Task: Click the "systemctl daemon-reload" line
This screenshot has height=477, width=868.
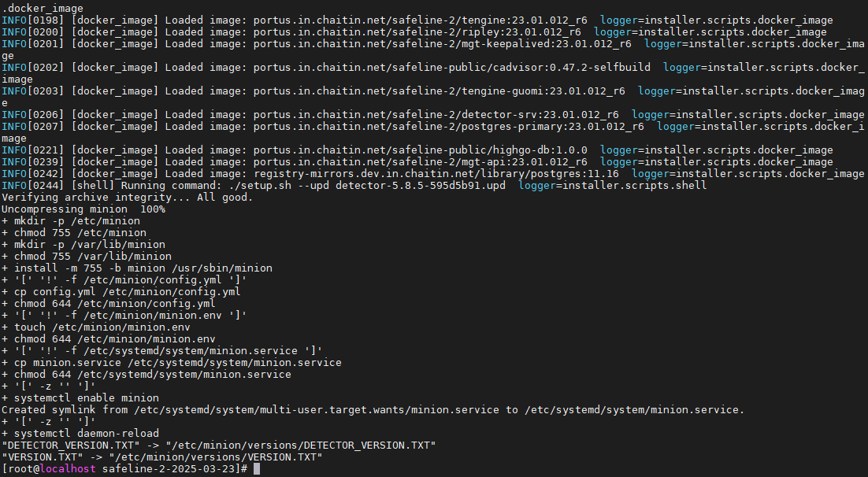Action: 80,434
